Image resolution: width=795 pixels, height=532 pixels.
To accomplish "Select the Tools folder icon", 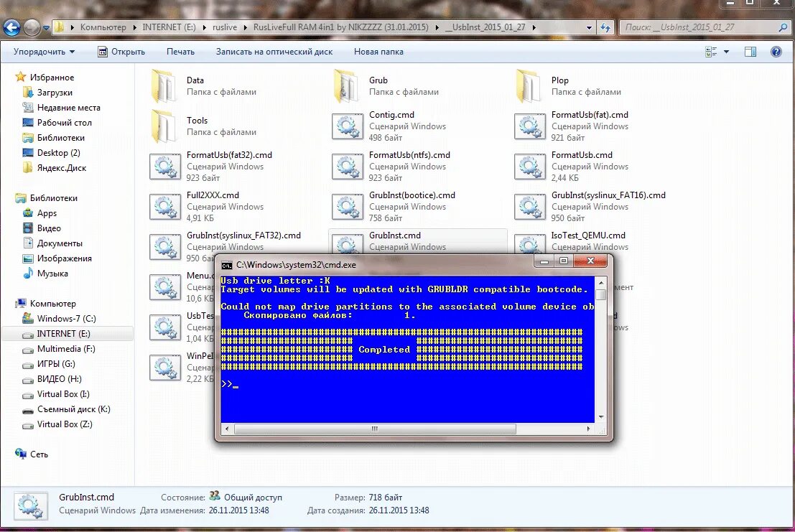I will click(164, 126).
